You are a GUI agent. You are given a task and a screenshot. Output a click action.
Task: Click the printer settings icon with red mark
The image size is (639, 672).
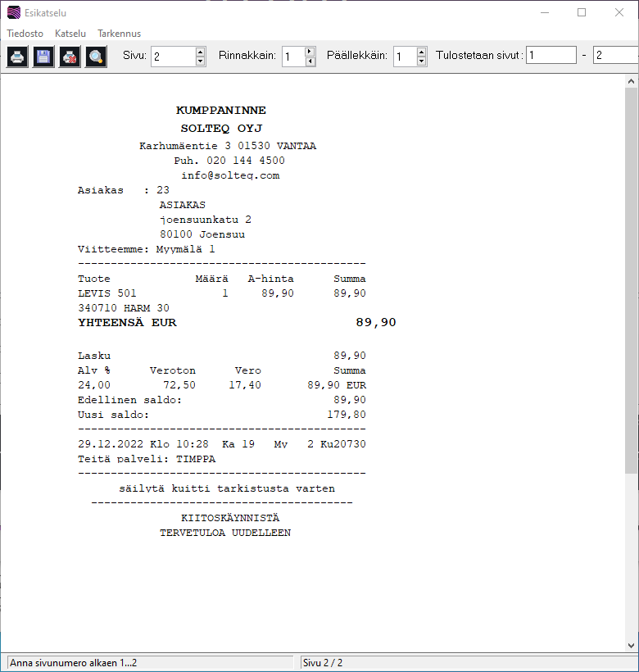(70, 57)
